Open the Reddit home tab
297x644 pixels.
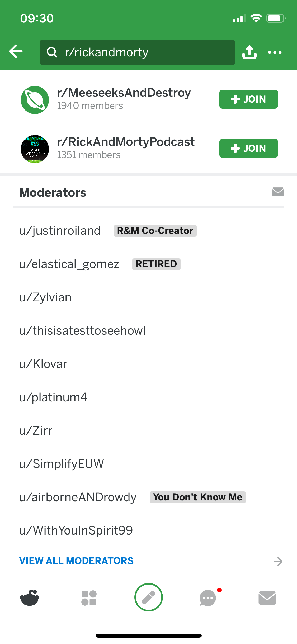(x=30, y=597)
